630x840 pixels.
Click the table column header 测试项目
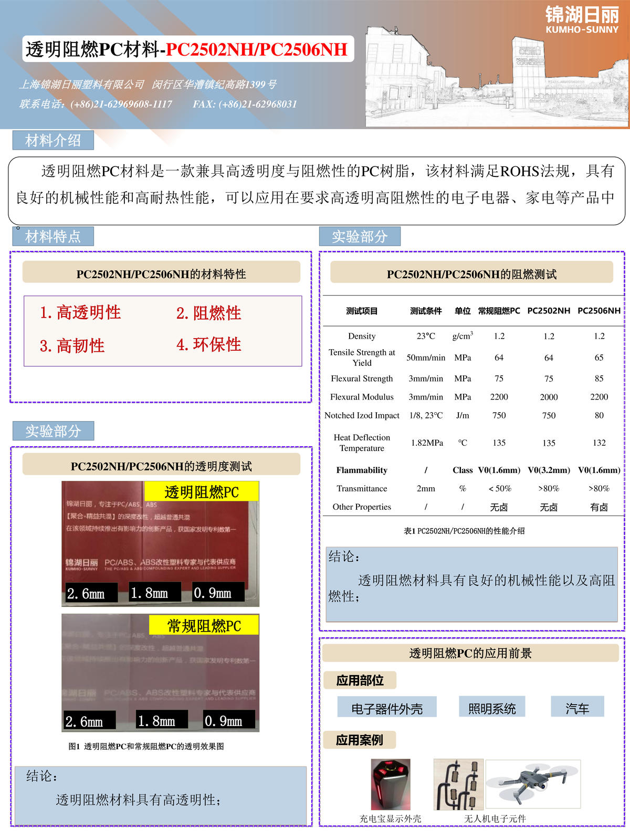[362, 311]
